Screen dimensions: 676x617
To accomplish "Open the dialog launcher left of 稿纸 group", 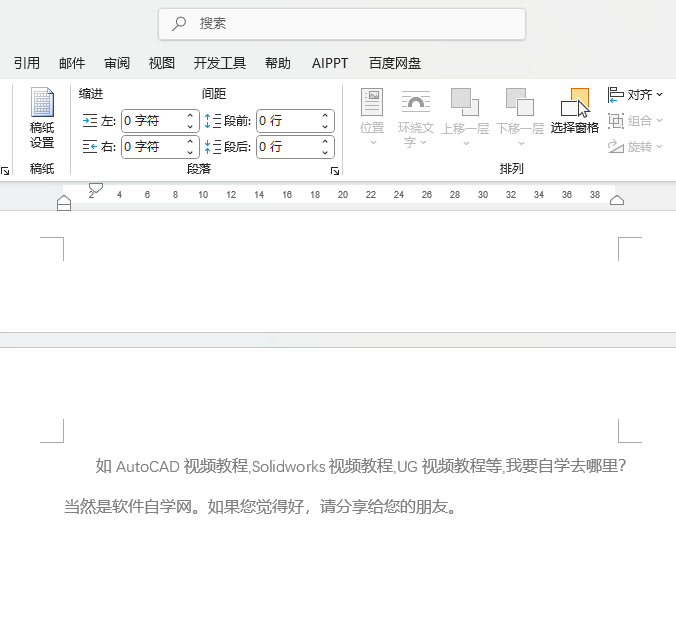I will point(5,171).
